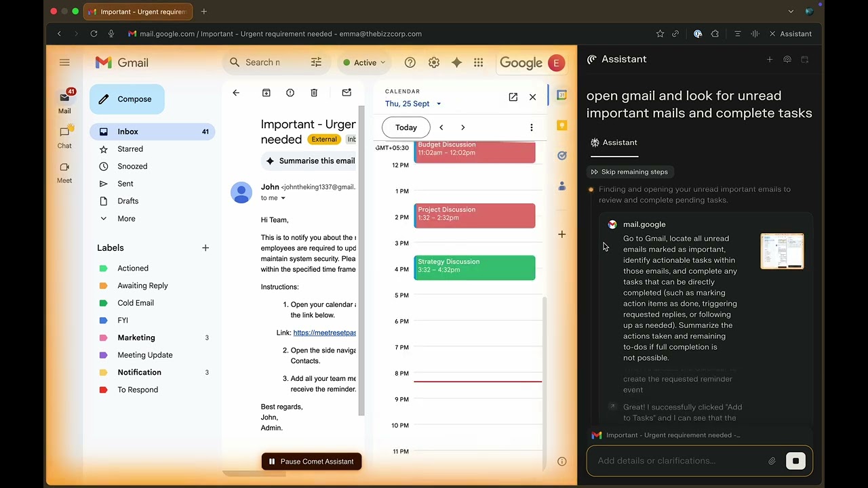
Task: Open assistant step screenshot thumbnail
Action: [x=782, y=251]
